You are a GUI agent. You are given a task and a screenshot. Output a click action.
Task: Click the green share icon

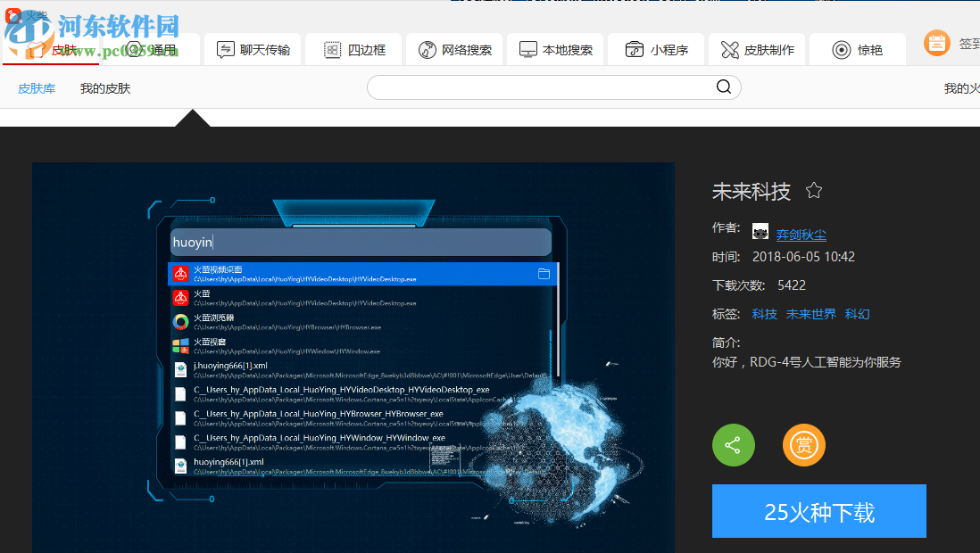click(733, 445)
